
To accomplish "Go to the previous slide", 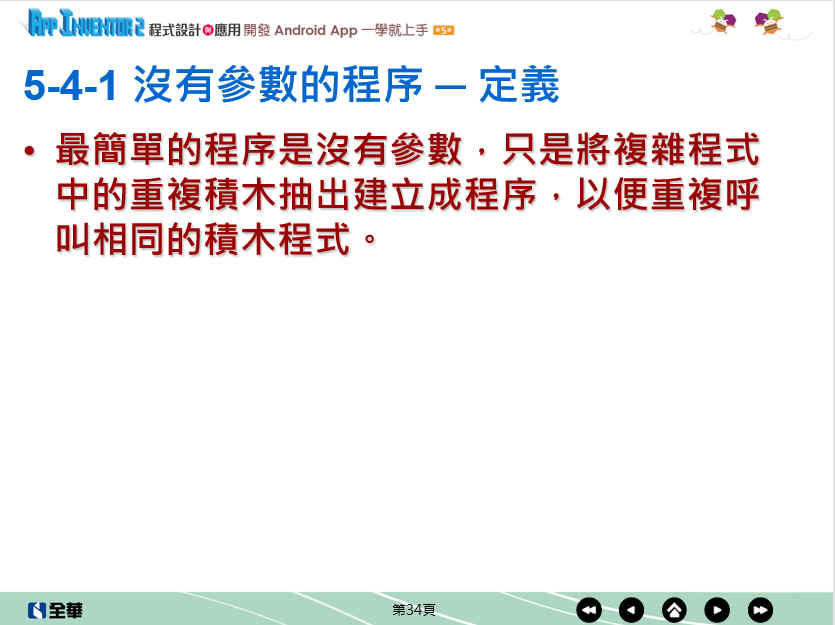I will pyautogui.click(x=631, y=609).
